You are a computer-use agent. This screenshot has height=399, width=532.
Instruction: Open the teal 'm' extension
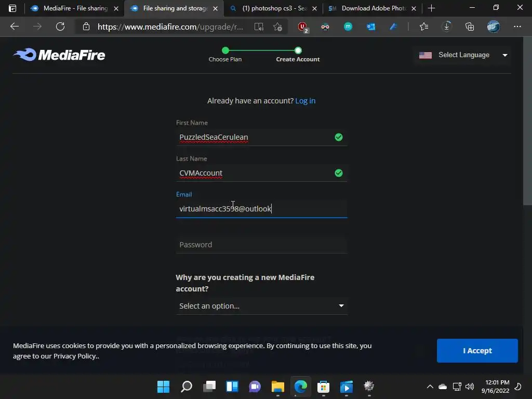(x=348, y=26)
